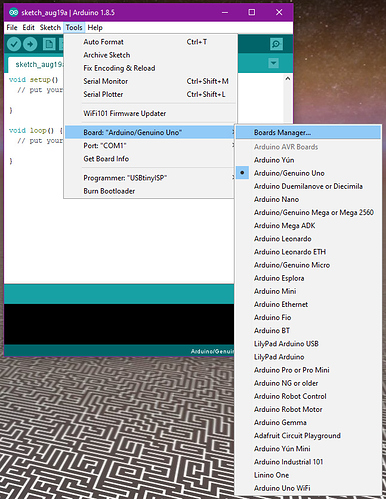This screenshot has width=386, height=499.
Task: Select Arduino Robot Motor board
Action: (x=308, y=409)
